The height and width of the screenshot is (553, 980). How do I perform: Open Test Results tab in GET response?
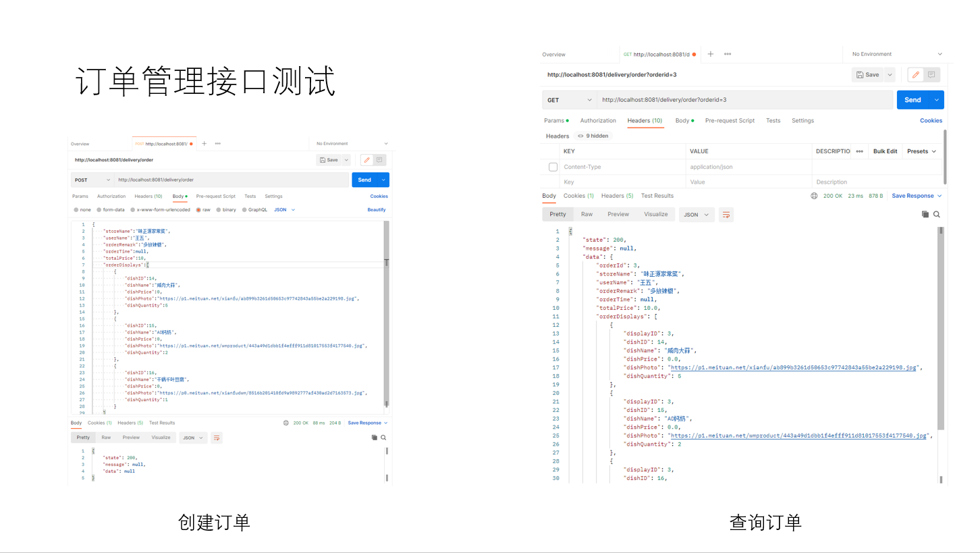click(x=657, y=196)
